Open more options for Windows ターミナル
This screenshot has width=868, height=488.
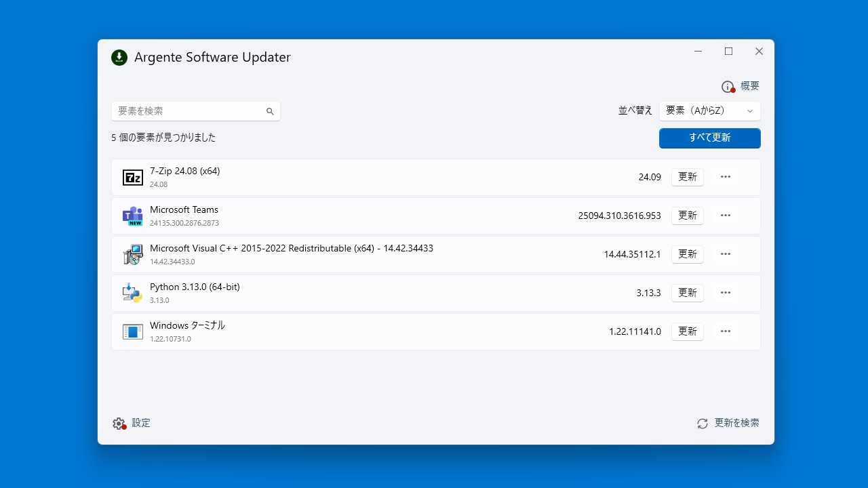click(726, 331)
